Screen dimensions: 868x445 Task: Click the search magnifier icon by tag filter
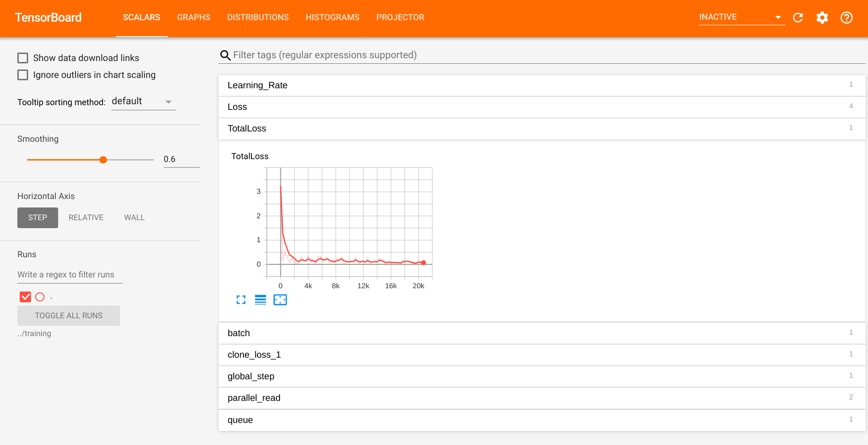[x=226, y=55]
